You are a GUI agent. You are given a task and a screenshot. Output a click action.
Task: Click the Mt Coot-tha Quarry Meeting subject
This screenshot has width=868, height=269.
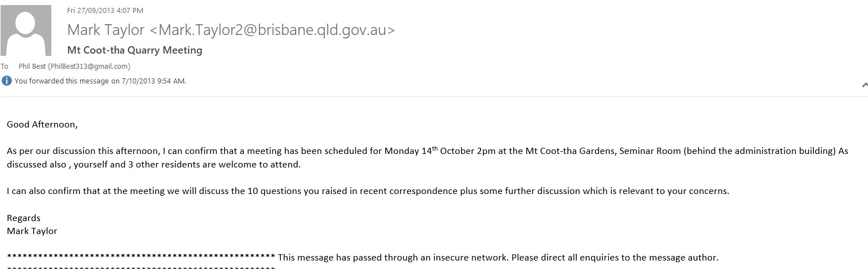(x=135, y=50)
